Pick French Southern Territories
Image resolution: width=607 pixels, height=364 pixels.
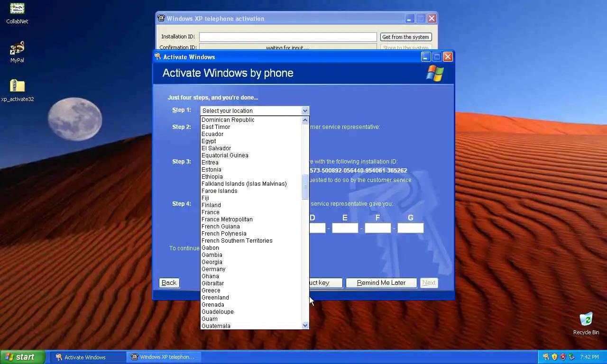click(x=251, y=241)
